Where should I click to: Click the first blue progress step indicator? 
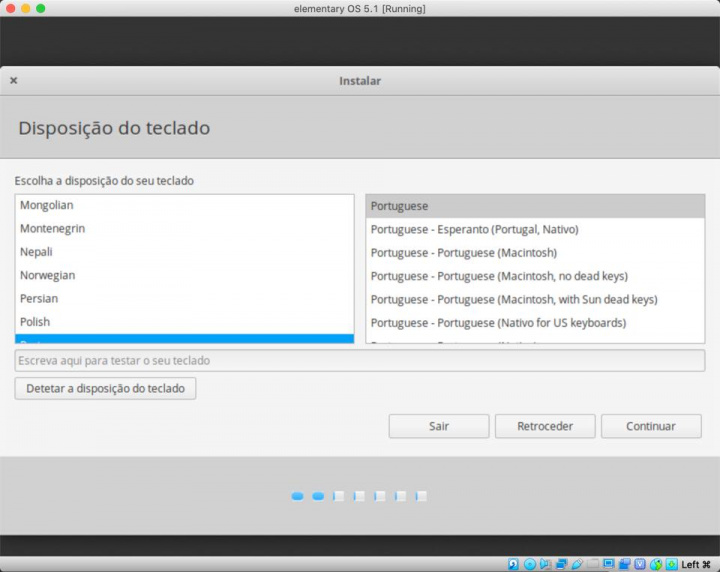(297, 496)
